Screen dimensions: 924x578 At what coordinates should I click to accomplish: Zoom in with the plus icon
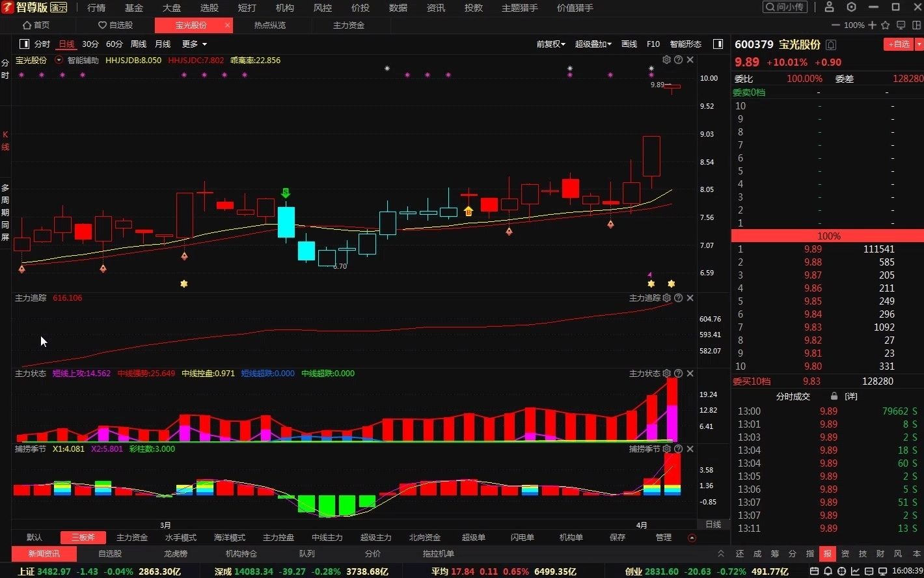tap(871, 25)
